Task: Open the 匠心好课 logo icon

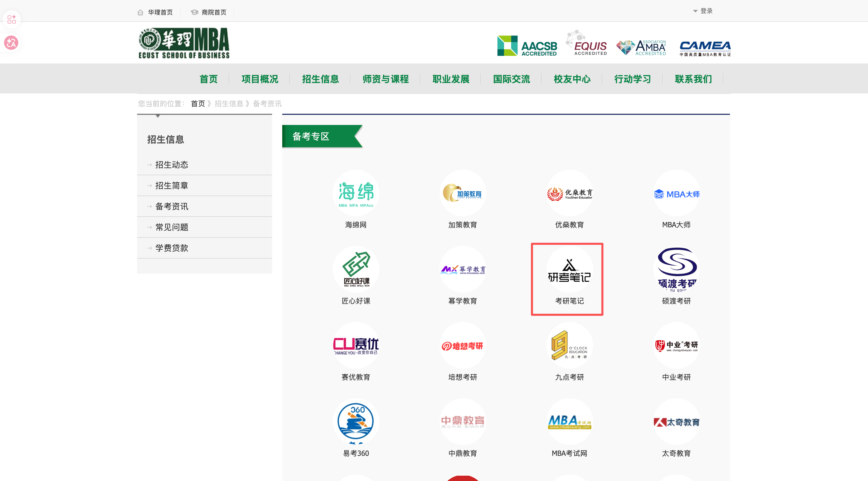Action: pos(356,269)
